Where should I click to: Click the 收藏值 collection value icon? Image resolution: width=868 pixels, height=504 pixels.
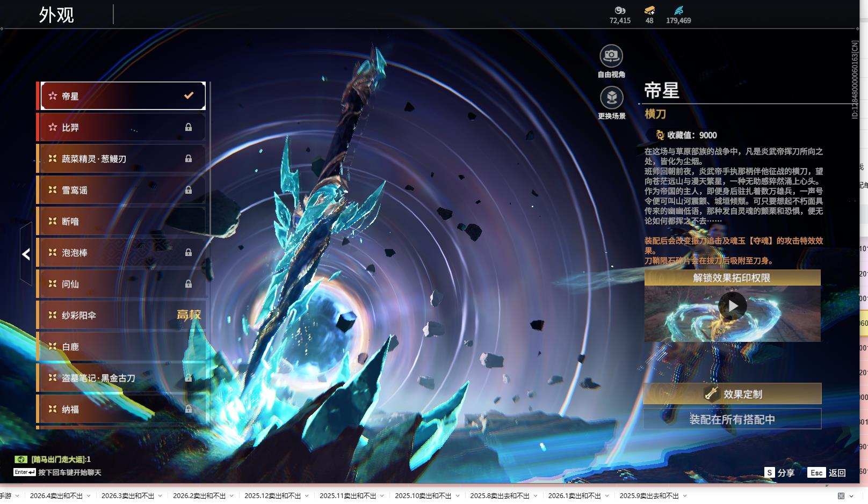click(660, 135)
